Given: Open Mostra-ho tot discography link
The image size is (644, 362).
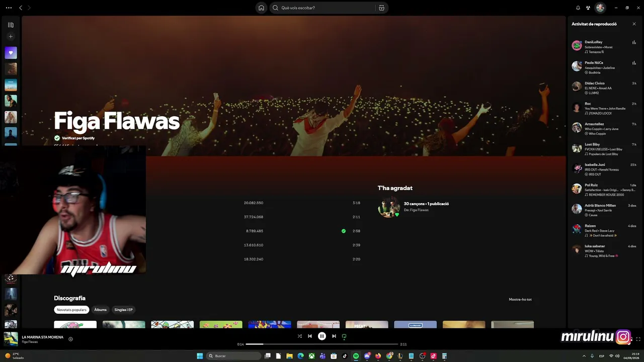Looking at the screenshot, I should (520, 300).
